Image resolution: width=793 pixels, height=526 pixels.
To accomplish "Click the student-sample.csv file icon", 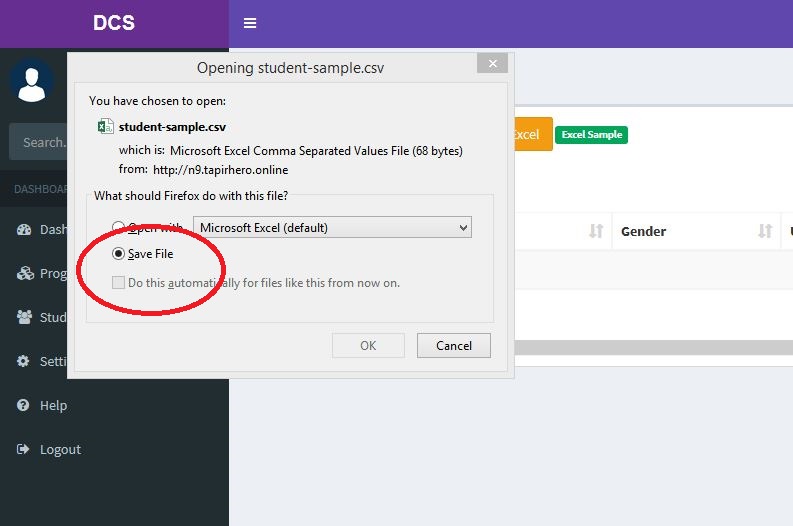I will 105,127.
